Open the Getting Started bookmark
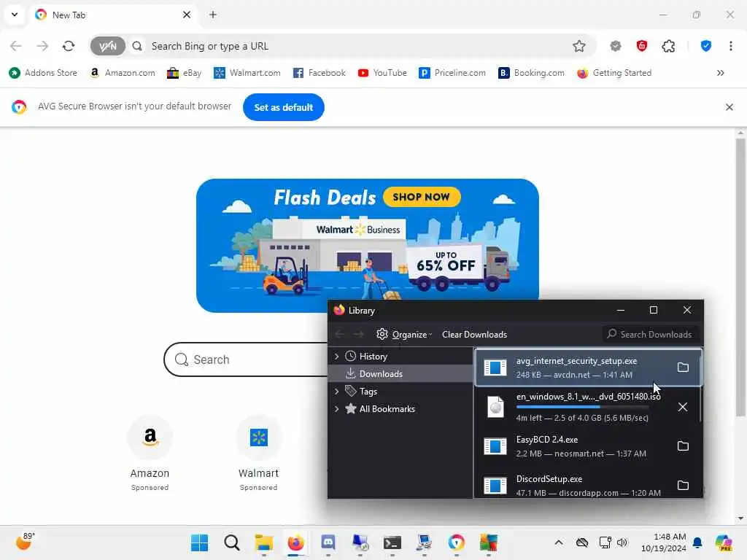Screen dimensions: 747x560 [614, 73]
